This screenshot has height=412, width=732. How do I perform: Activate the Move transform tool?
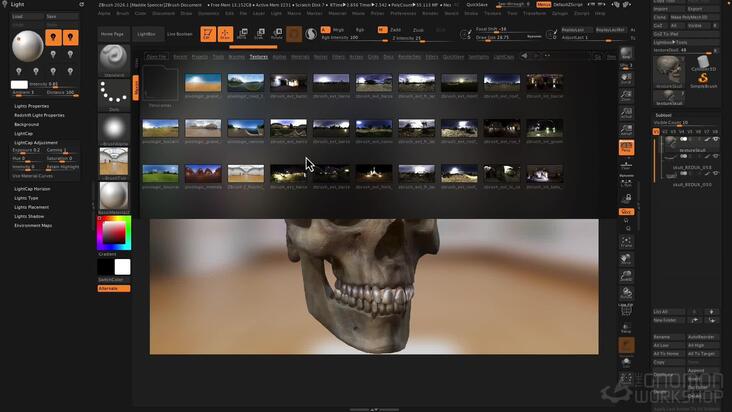242,34
